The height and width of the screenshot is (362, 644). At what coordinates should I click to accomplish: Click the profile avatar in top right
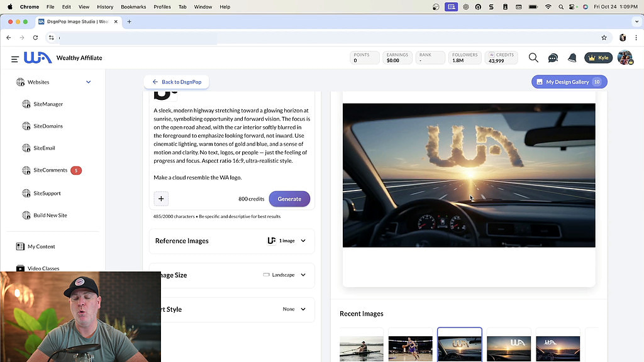625,58
